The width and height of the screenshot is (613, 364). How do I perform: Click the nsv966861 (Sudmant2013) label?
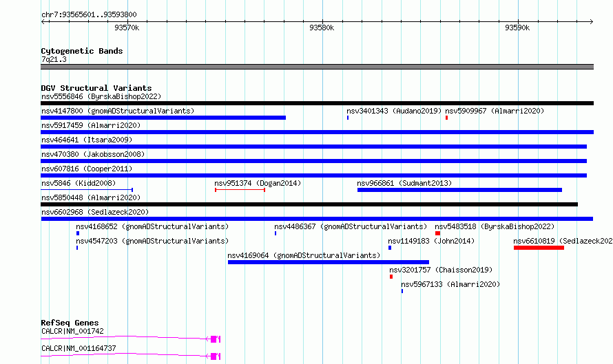tap(404, 183)
